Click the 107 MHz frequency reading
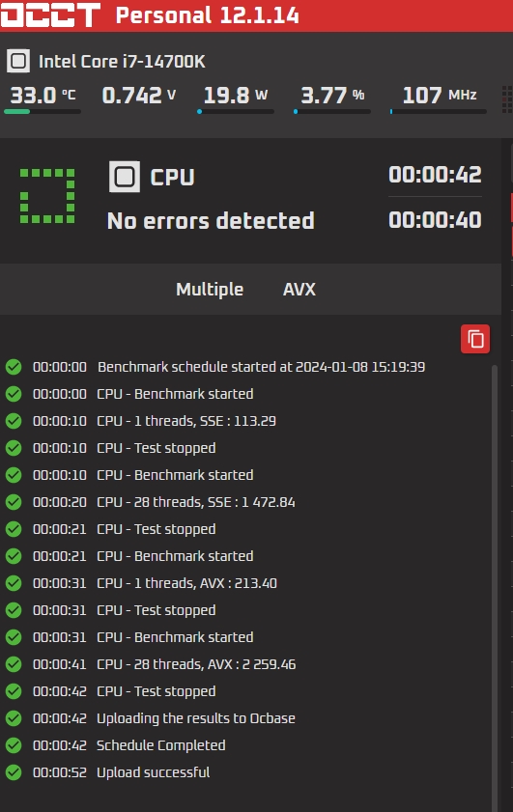 point(440,96)
